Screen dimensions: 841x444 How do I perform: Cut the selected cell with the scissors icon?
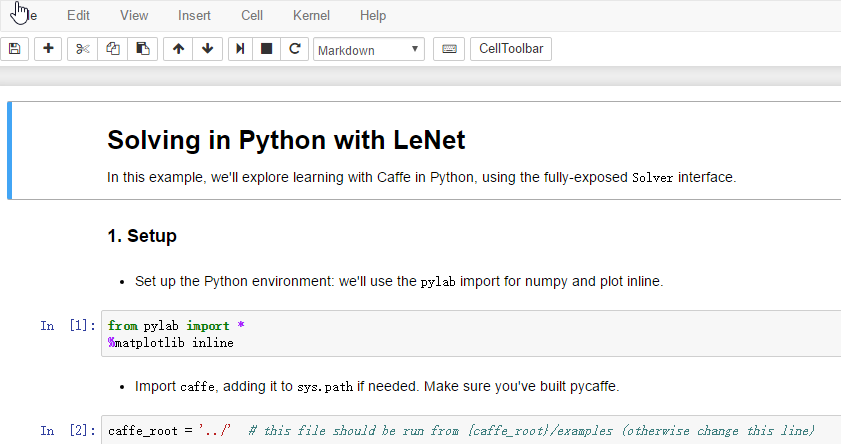pyautogui.click(x=83, y=49)
